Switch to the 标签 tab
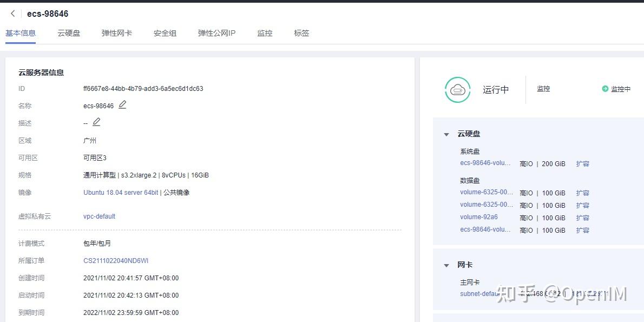This screenshot has width=644, height=322. click(301, 33)
